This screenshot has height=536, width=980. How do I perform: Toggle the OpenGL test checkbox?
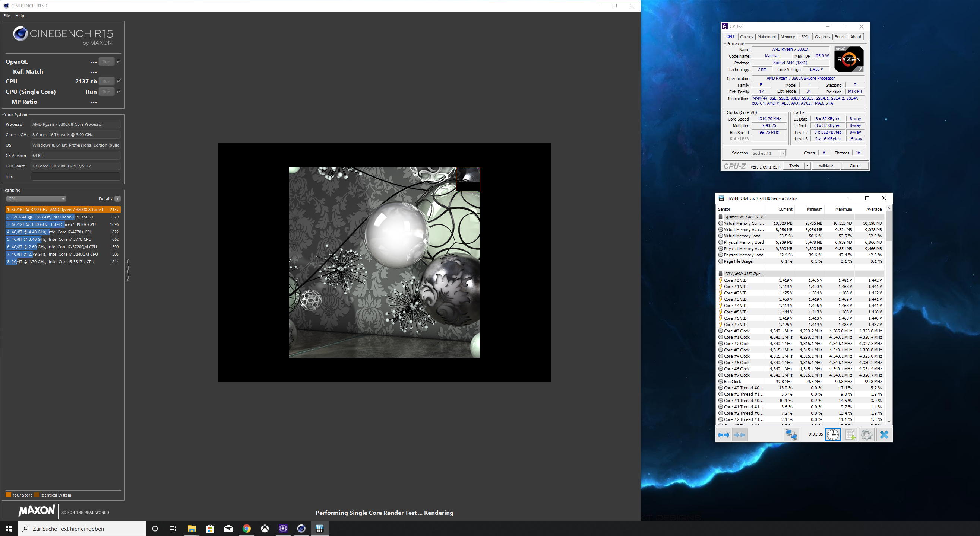pos(119,61)
